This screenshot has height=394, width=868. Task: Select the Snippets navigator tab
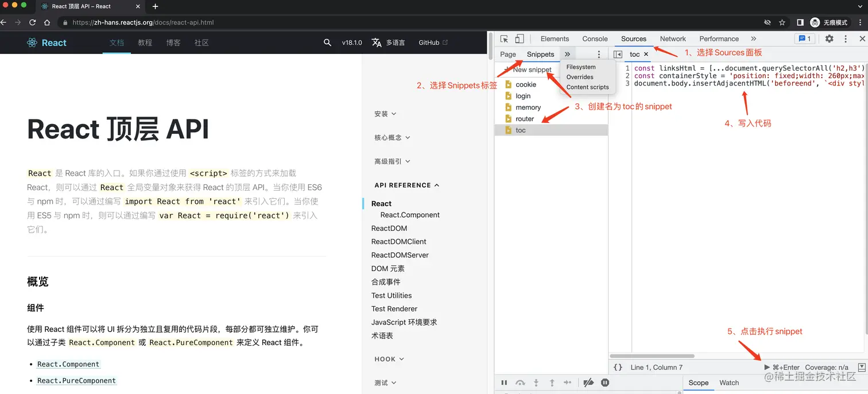pyautogui.click(x=540, y=55)
